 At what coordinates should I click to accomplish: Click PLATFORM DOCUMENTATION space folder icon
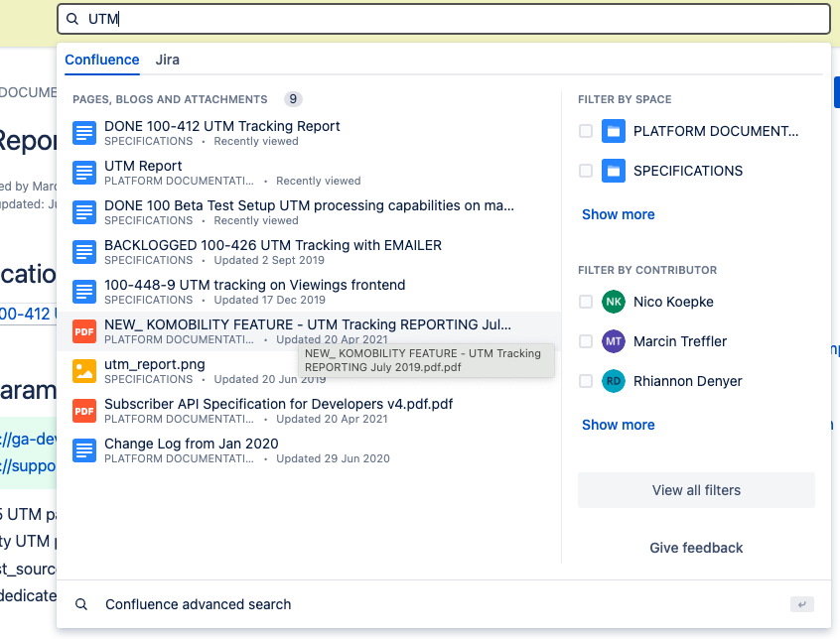[x=614, y=131]
